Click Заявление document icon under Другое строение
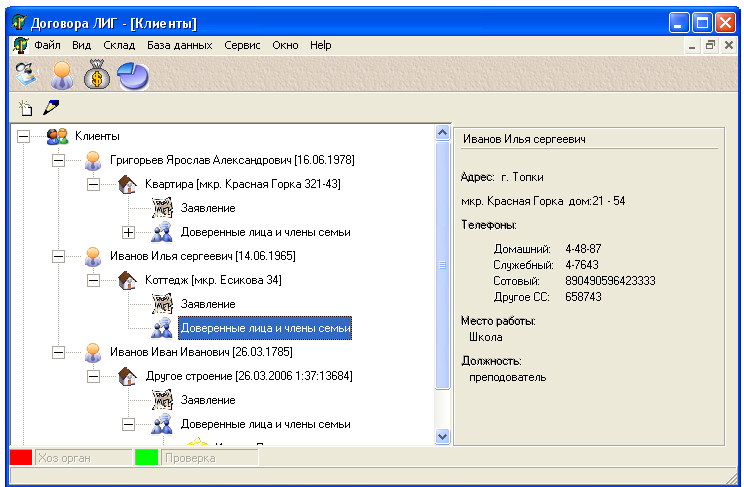The image size is (744, 487). tap(162, 400)
